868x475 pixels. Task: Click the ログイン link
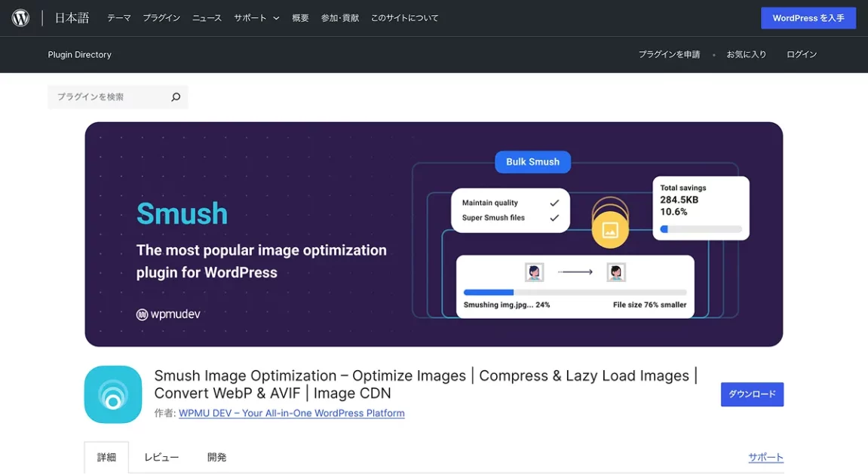[x=801, y=54]
